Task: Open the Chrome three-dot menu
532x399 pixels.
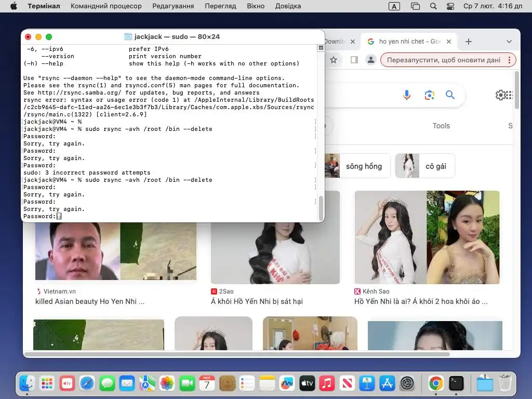Action: 509,60
